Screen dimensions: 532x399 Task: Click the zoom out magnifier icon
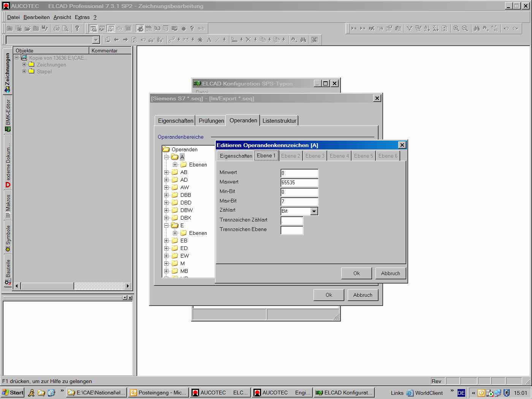pyautogui.click(x=465, y=28)
